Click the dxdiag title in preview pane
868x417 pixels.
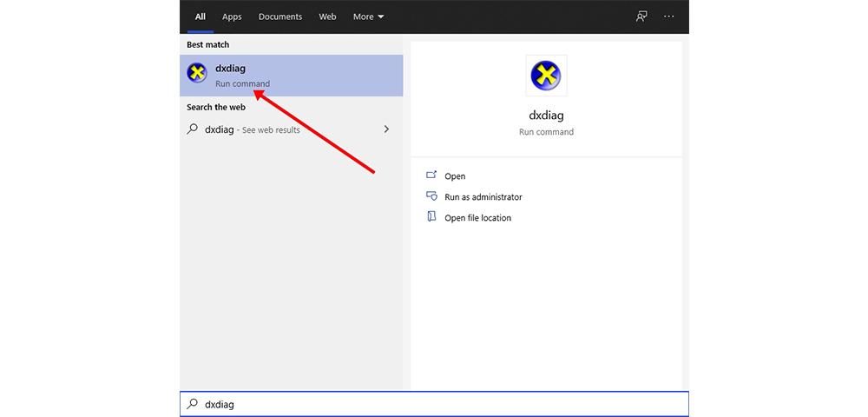pos(546,116)
